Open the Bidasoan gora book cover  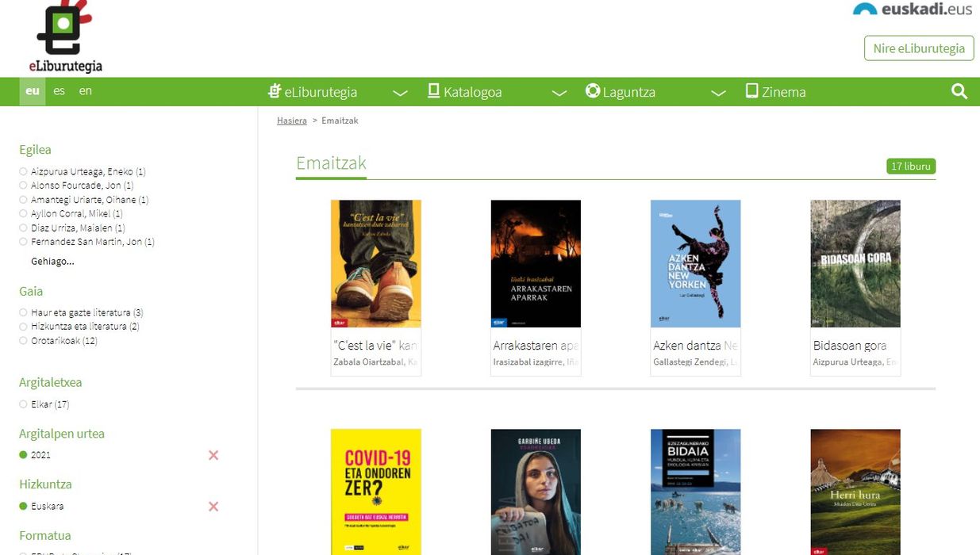pyautogui.click(x=855, y=264)
